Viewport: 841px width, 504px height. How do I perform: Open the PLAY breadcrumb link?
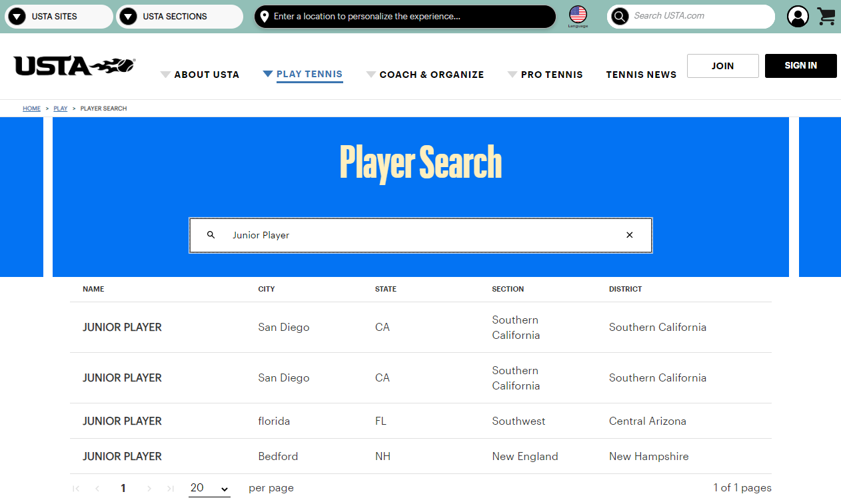coord(60,108)
